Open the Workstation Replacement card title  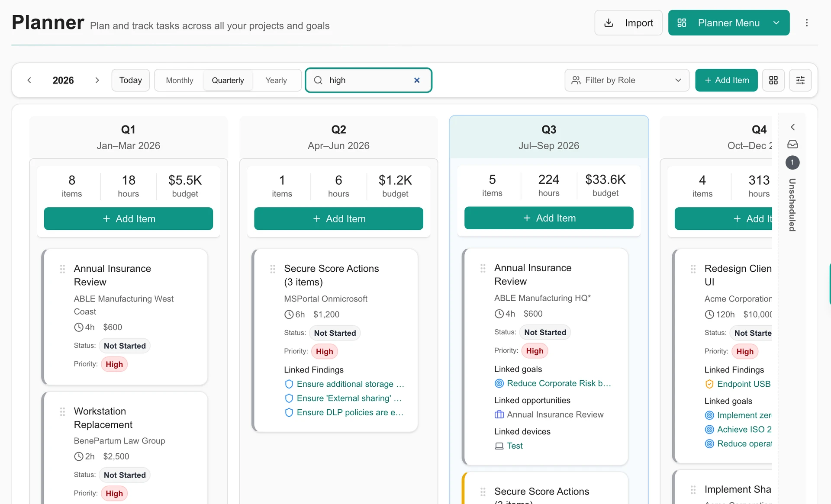click(103, 418)
